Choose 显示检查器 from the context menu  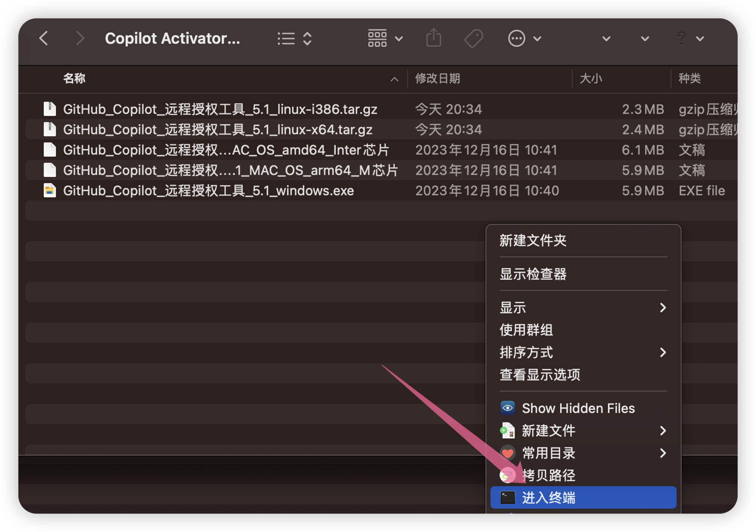click(534, 274)
